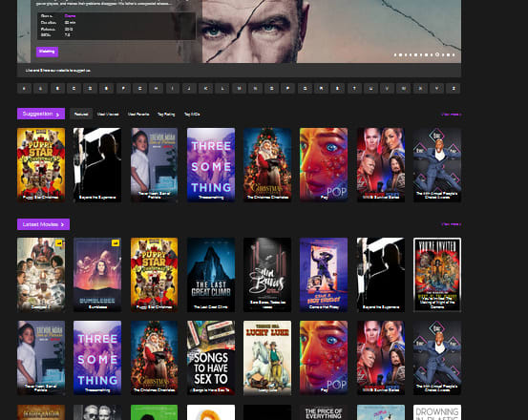Filter movies by letter R

(x=321, y=89)
